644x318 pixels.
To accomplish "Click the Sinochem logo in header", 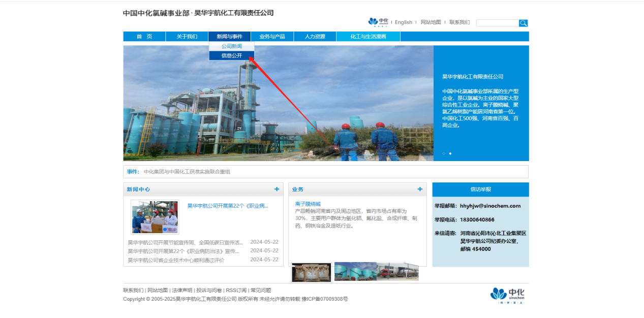I will pos(378,22).
